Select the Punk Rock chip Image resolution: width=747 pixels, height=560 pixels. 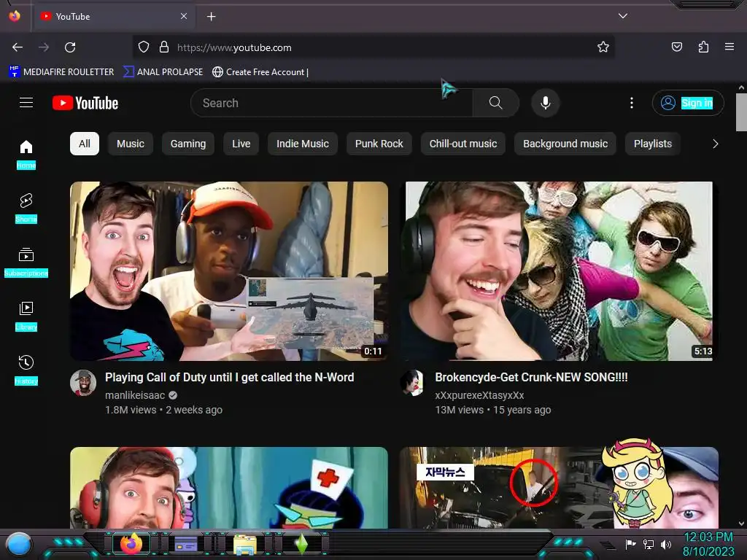tap(379, 144)
